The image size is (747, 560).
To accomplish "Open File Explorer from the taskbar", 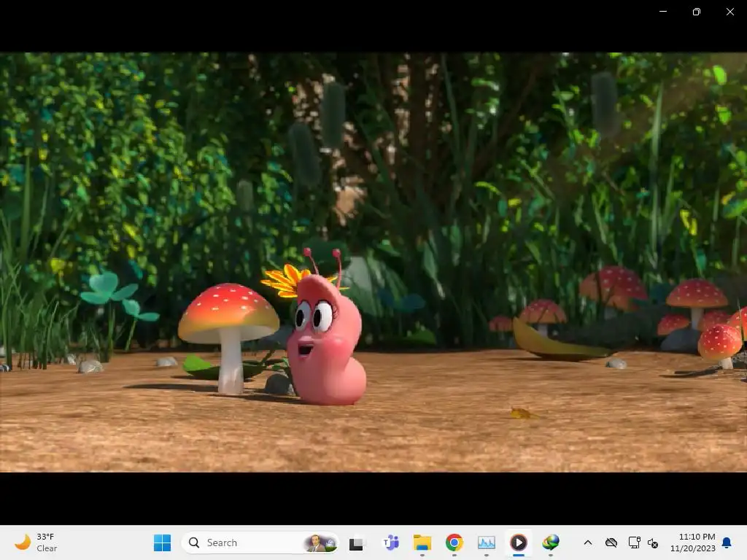I will (422, 542).
